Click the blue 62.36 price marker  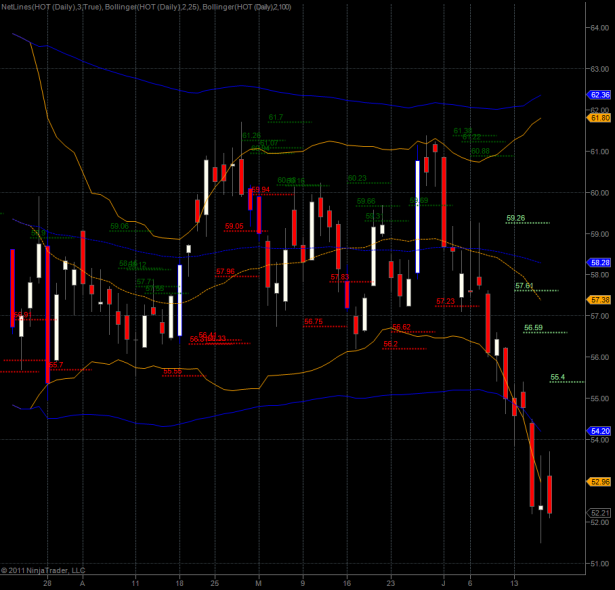(600, 95)
